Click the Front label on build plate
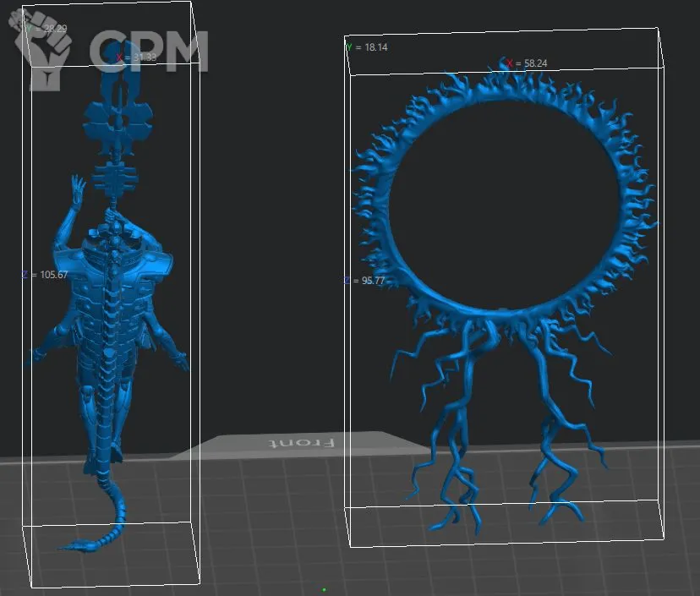The height and width of the screenshot is (596, 700). (302, 442)
